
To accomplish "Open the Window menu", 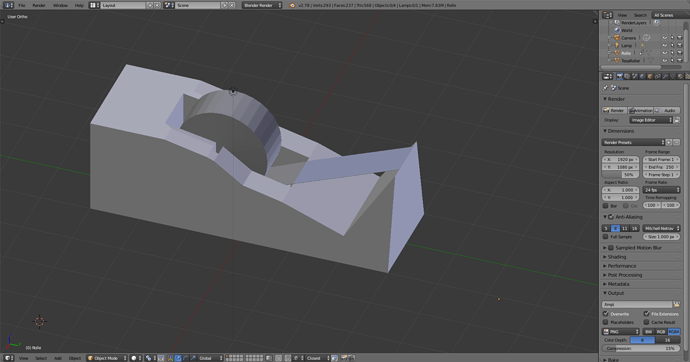I will click(60, 5).
